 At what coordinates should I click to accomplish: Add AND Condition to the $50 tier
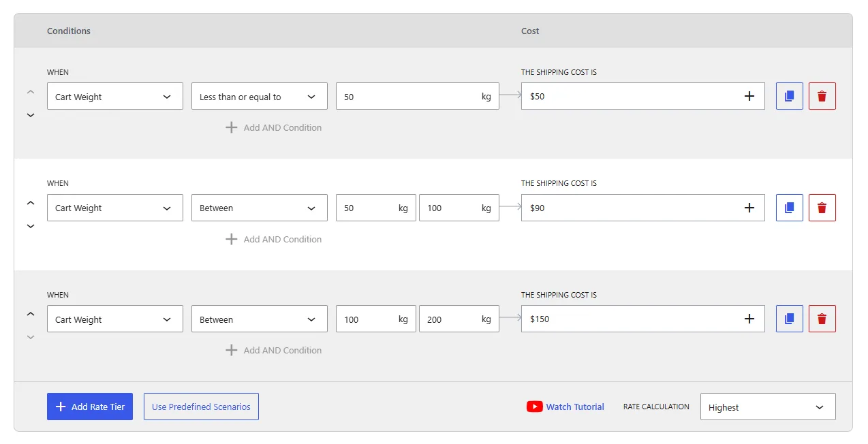pos(274,127)
